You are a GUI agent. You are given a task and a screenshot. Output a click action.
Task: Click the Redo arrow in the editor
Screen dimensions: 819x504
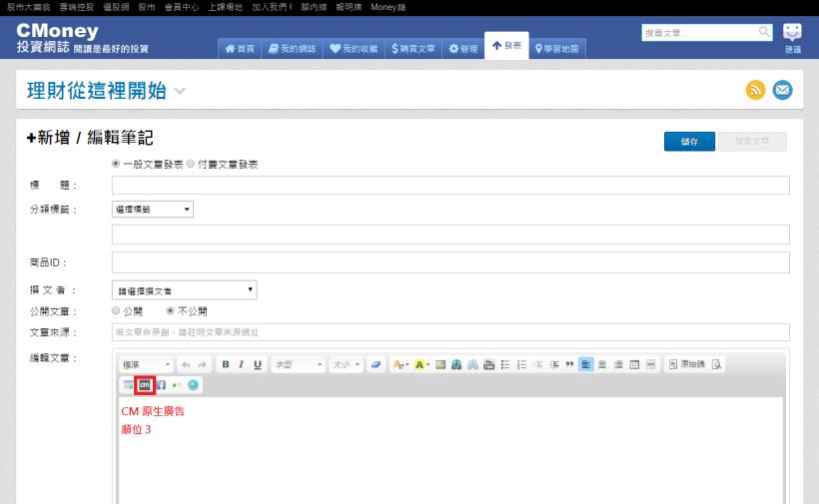(202, 364)
